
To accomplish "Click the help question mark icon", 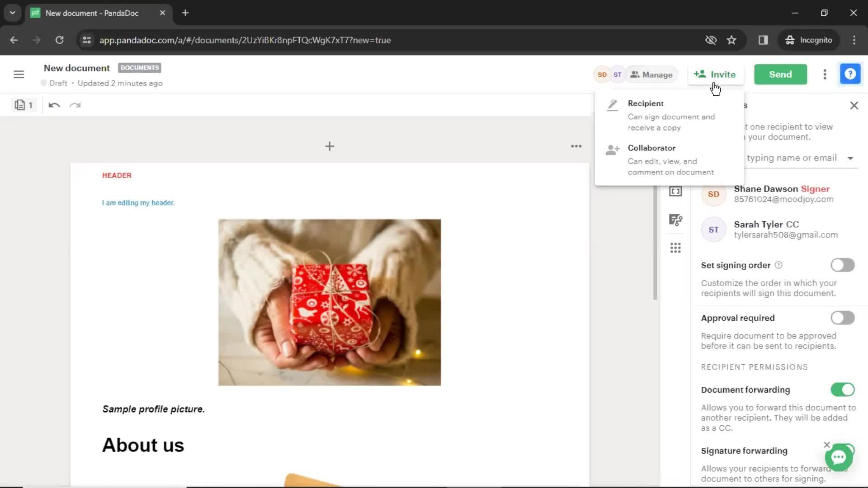I will point(851,74).
